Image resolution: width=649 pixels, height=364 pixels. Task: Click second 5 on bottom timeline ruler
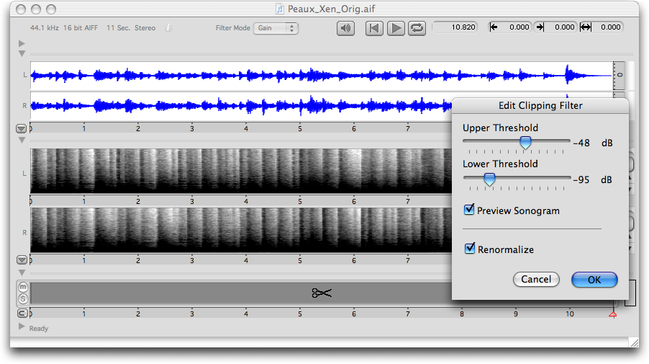[300, 313]
